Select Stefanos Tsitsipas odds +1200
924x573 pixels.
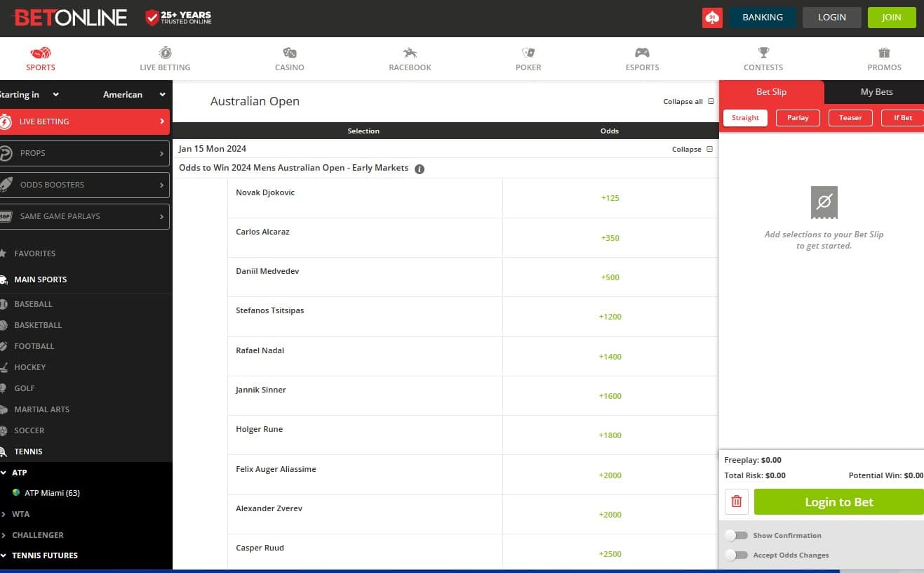610,317
